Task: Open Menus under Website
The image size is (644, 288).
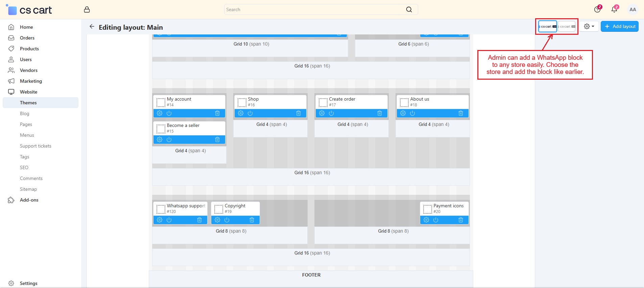Action: (x=27, y=135)
